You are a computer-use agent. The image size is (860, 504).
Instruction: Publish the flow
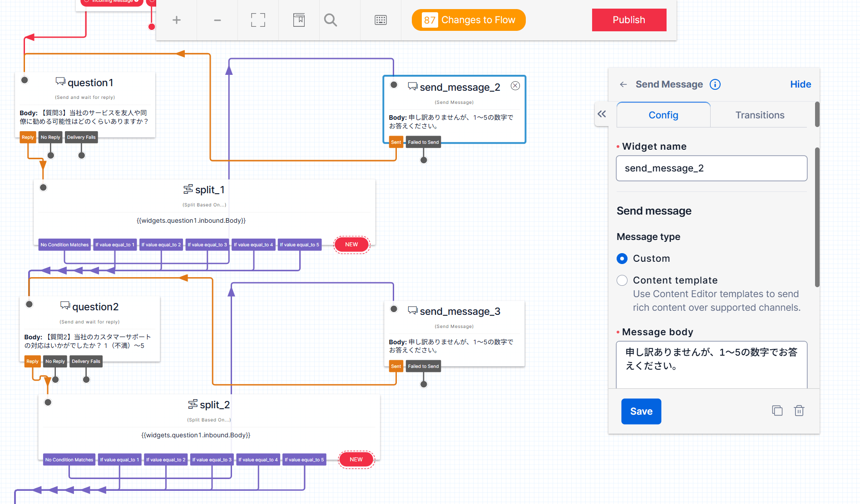coord(629,20)
